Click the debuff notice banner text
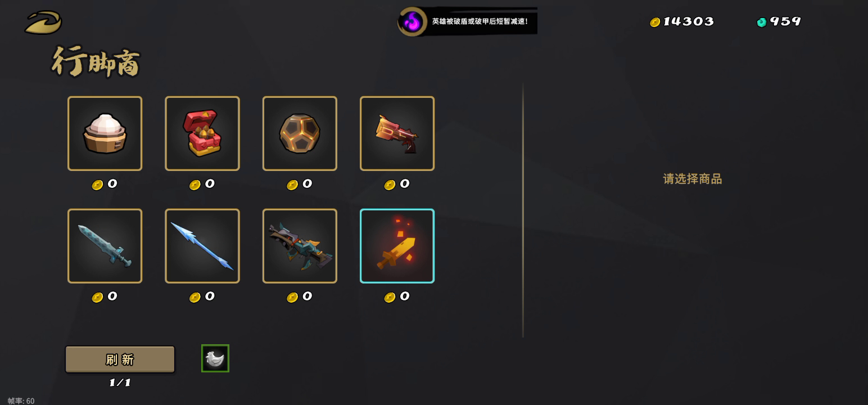 480,21
